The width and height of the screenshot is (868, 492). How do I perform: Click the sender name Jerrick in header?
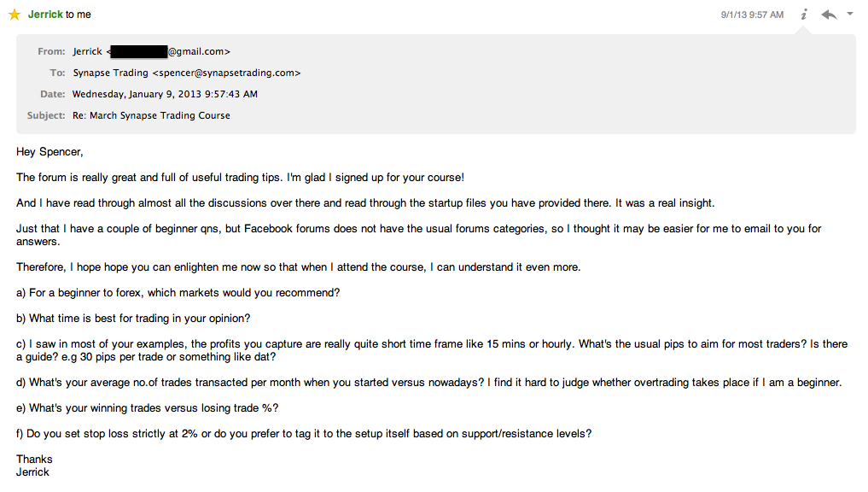[x=45, y=15]
